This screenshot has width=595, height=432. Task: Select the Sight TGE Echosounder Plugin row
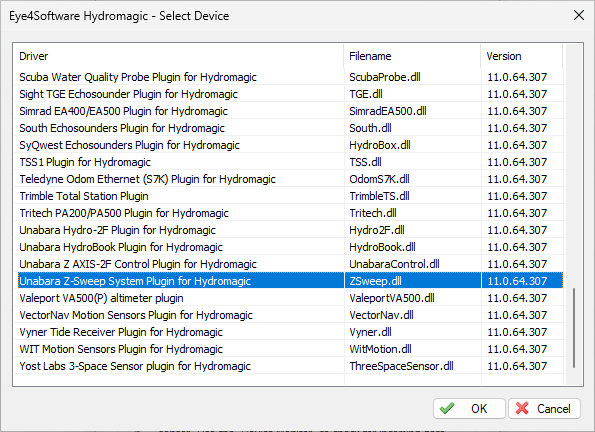coord(288,94)
